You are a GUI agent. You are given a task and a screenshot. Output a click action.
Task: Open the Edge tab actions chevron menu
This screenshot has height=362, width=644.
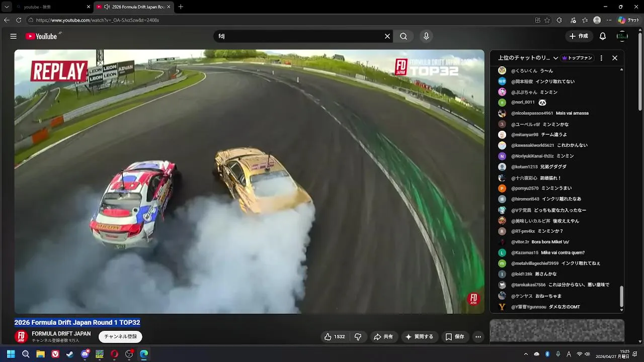pos(7,7)
